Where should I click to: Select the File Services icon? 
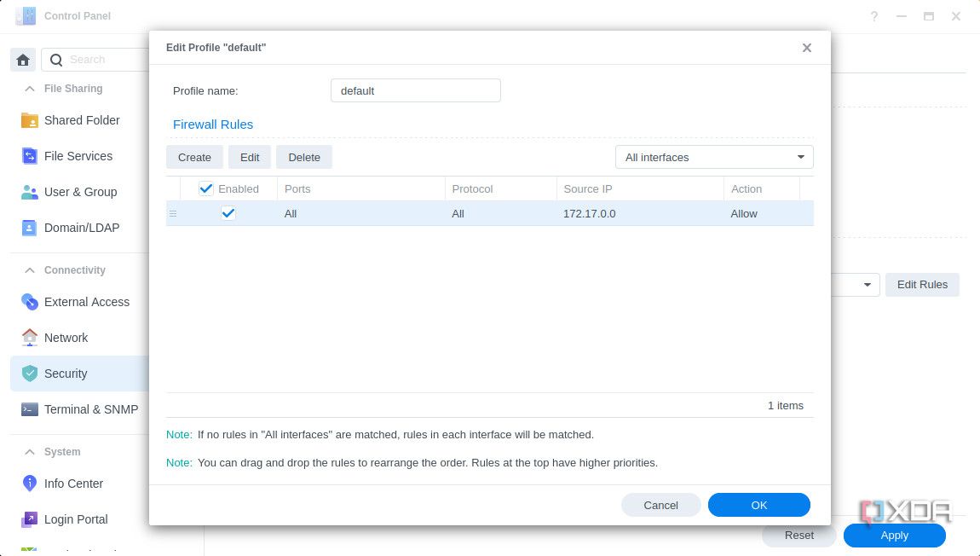click(x=28, y=156)
